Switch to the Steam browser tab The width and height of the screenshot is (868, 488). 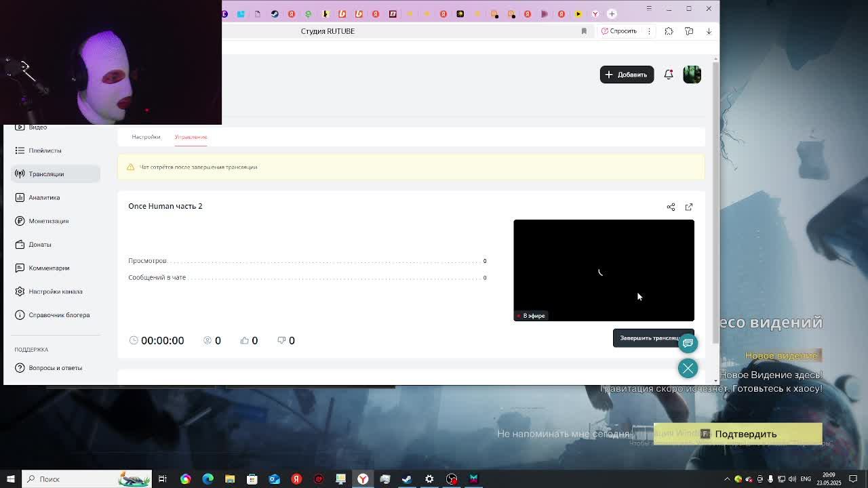pos(275,14)
